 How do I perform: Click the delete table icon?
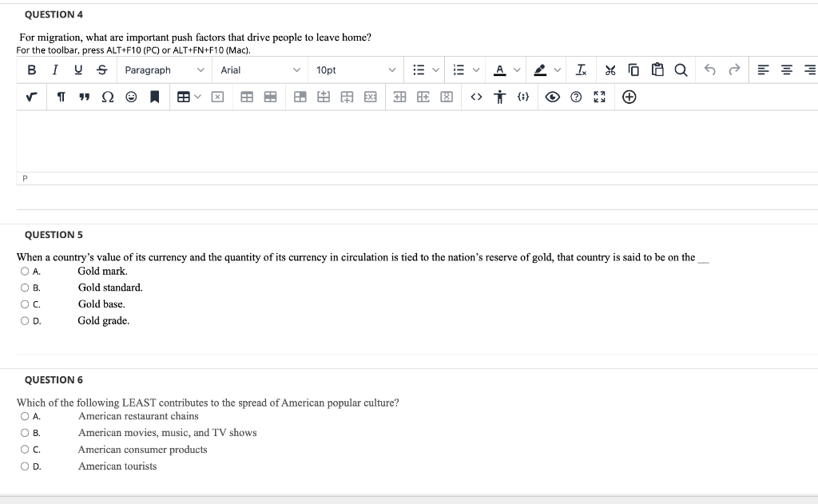click(x=217, y=97)
